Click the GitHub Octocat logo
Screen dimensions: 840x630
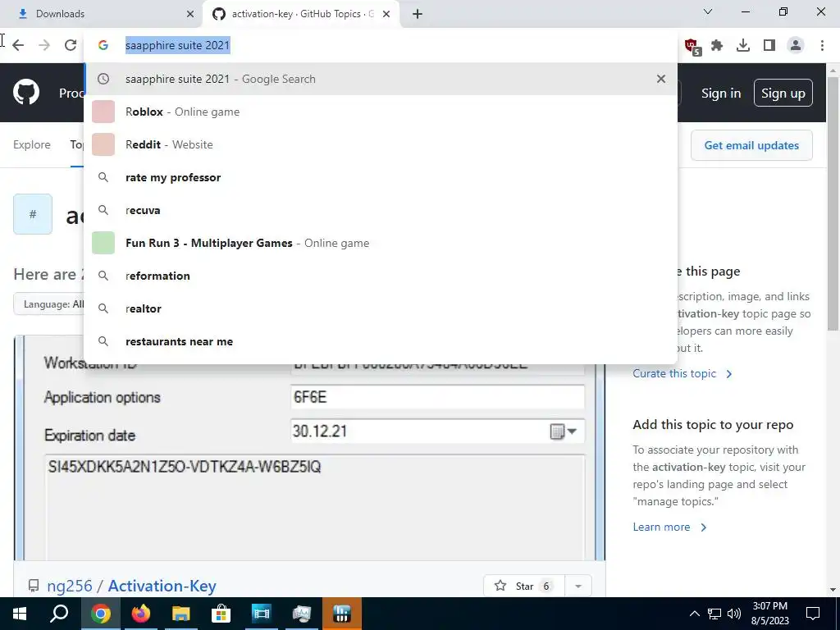[26, 92]
